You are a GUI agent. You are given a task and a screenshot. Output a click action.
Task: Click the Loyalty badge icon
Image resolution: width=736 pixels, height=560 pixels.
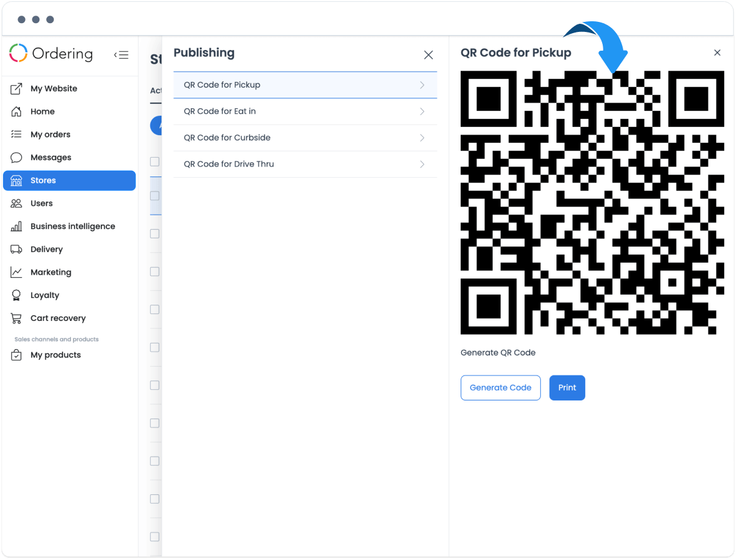(16, 295)
